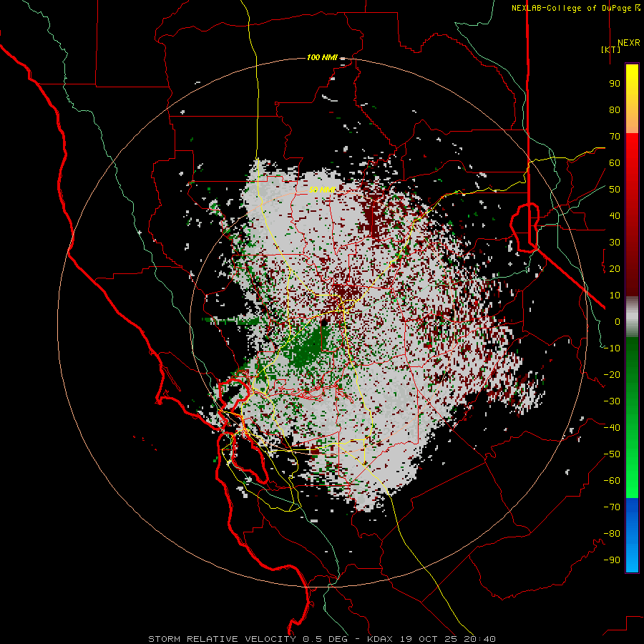
Task: Click the 0.5 DEG elevation text
Action: coord(326,639)
